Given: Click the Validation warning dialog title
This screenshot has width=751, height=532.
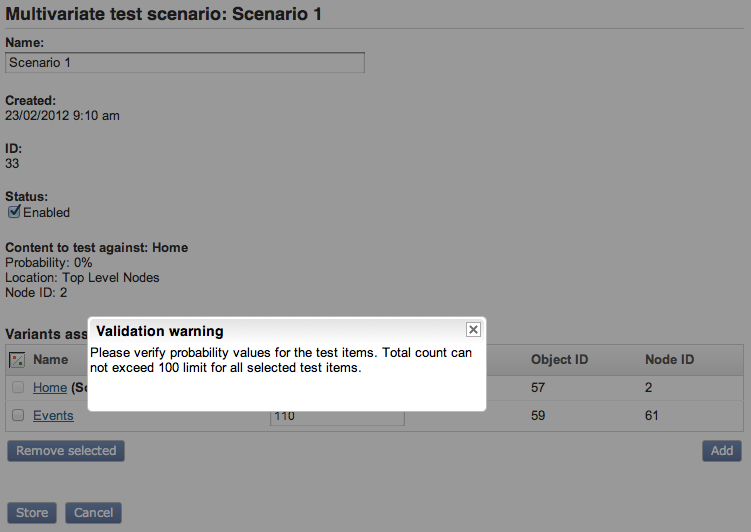Looking at the screenshot, I should [160, 331].
